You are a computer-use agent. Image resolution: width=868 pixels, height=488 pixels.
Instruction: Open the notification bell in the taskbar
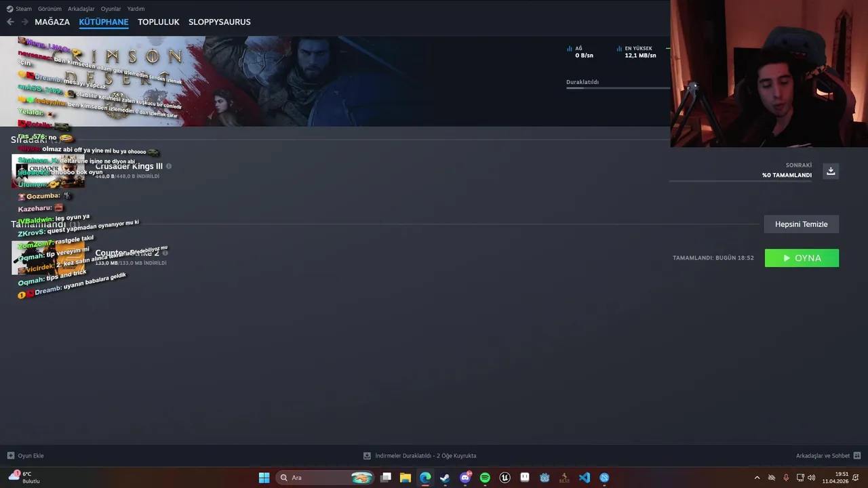[857, 478]
